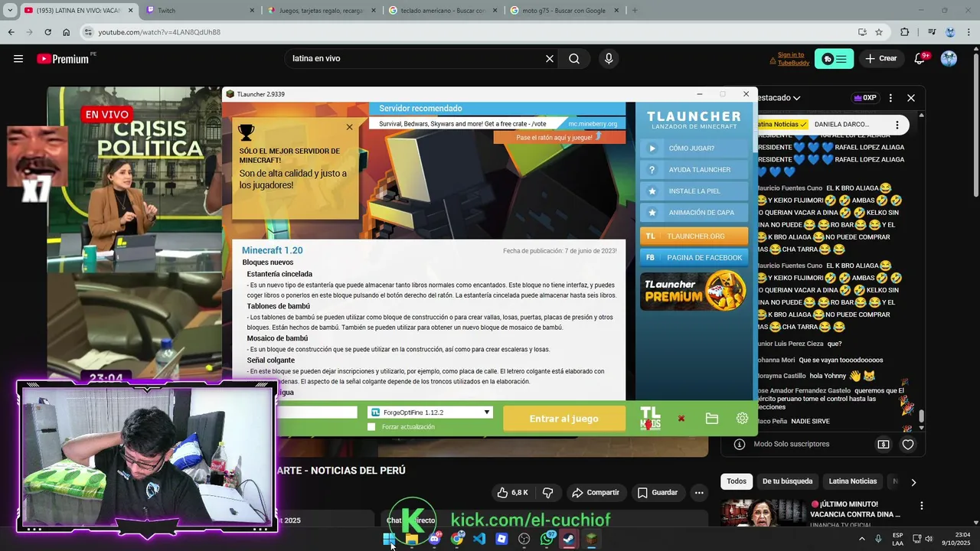The height and width of the screenshot is (551, 980).
Task: Share the video with Compartir
Action: pyautogui.click(x=596, y=492)
